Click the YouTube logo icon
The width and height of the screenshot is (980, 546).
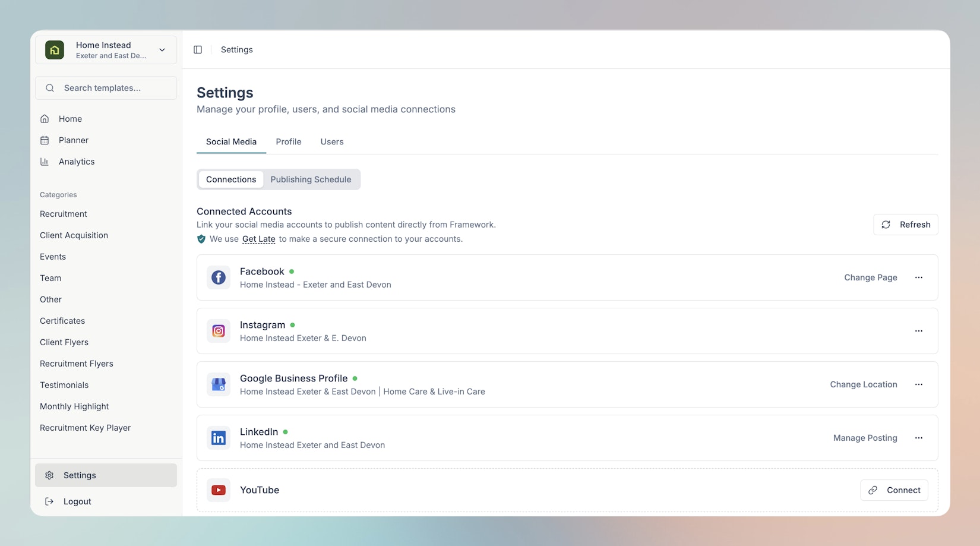coord(219,490)
